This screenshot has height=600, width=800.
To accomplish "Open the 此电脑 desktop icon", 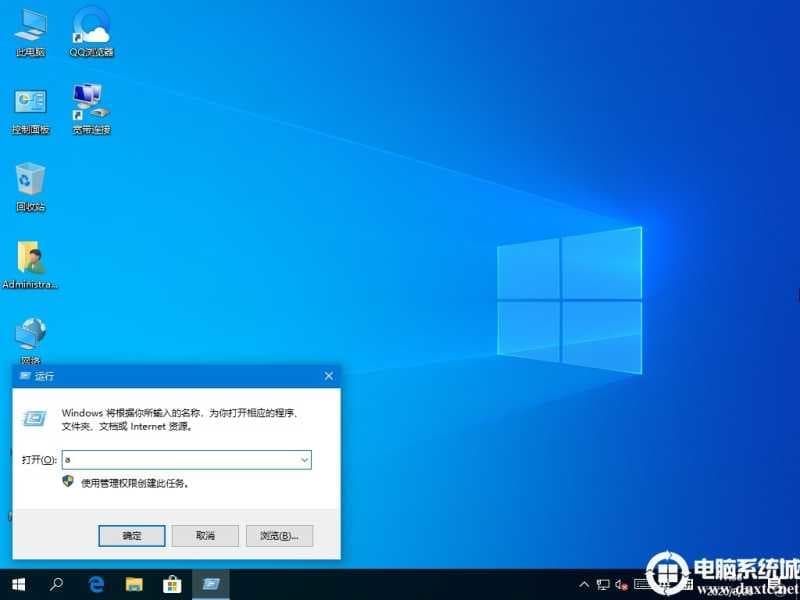I will 31,32.
